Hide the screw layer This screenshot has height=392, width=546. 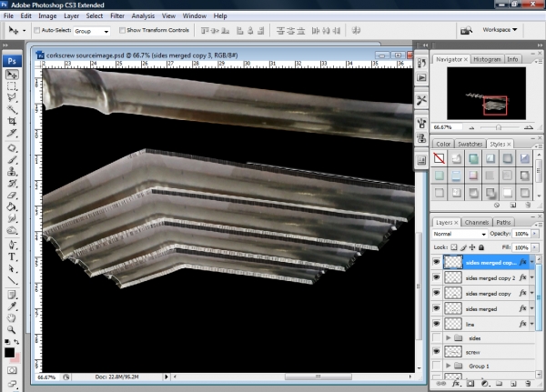pos(436,352)
